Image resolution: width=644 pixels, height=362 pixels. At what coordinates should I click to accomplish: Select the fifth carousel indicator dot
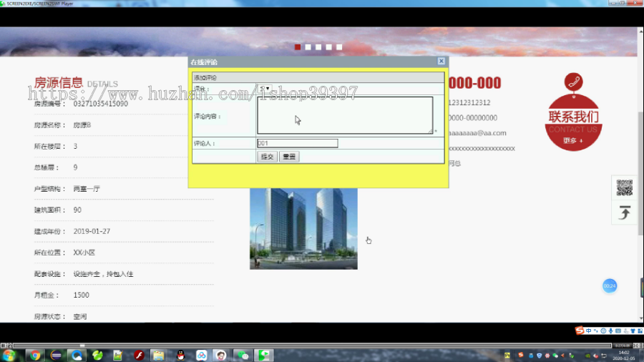339,47
